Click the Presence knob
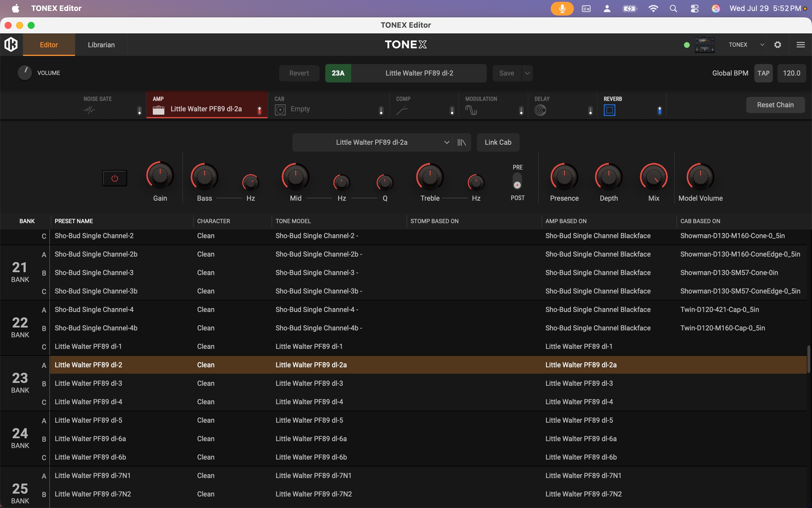This screenshot has width=812, height=508. tap(564, 177)
